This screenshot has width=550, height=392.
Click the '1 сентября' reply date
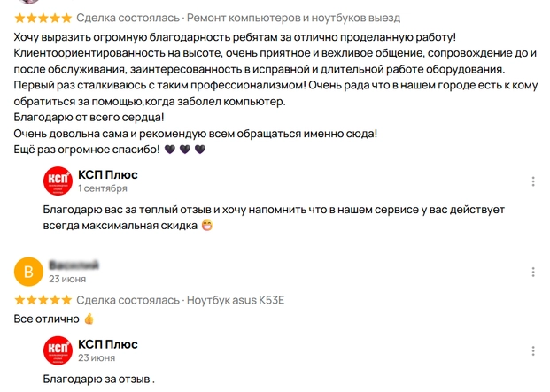[x=103, y=188]
